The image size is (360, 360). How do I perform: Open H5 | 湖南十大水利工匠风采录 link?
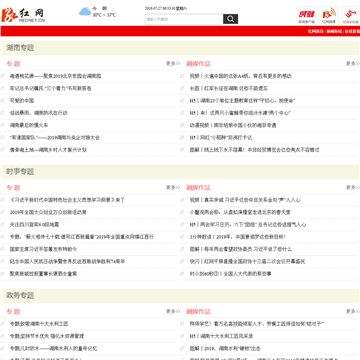click(x=221, y=336)
